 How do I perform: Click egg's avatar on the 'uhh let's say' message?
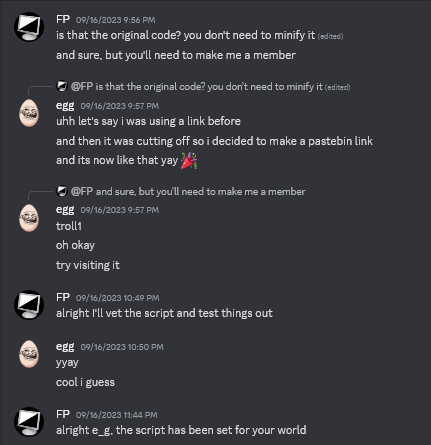coord(29,113)
